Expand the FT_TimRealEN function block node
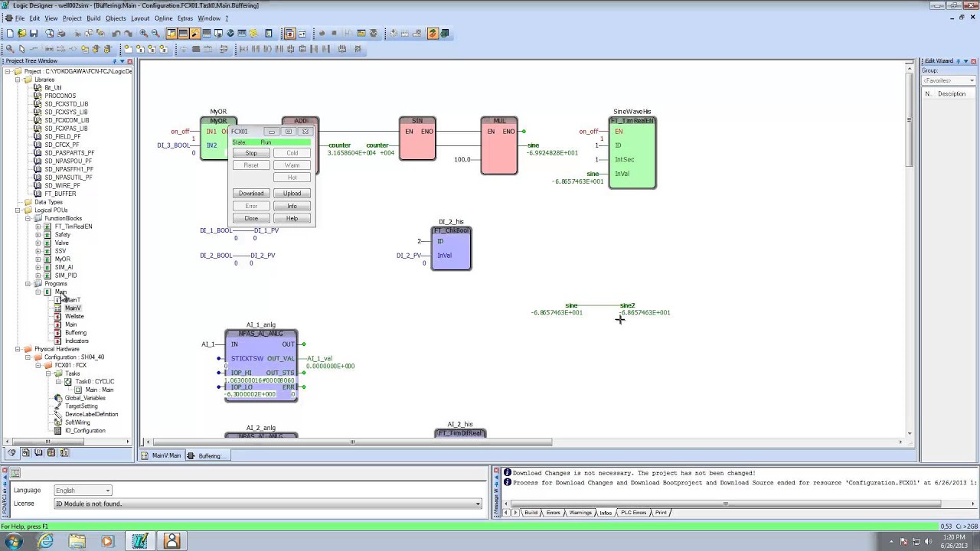This screenshot has width=980, height=551. click(x=38, y=227)
